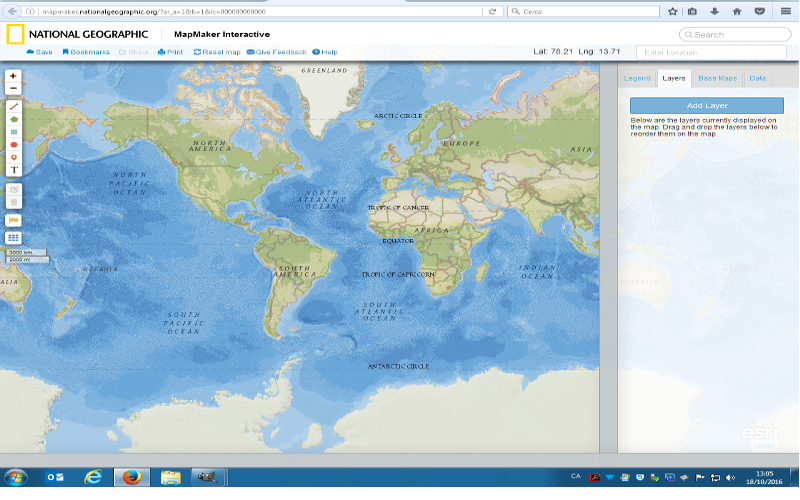Open the Base Maps tab

click(717, 77)
